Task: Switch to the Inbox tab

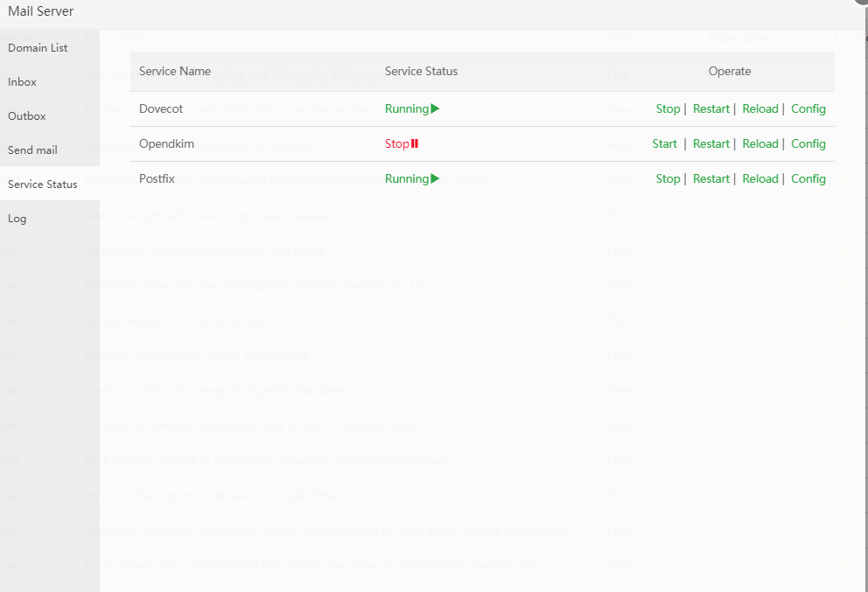Action: (23, 82)
